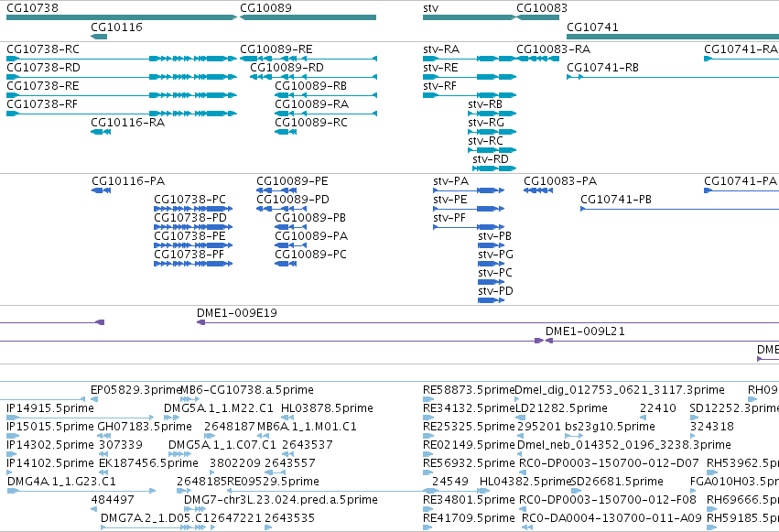Click the stv-RA transcript label

click(x=441, y=49)
